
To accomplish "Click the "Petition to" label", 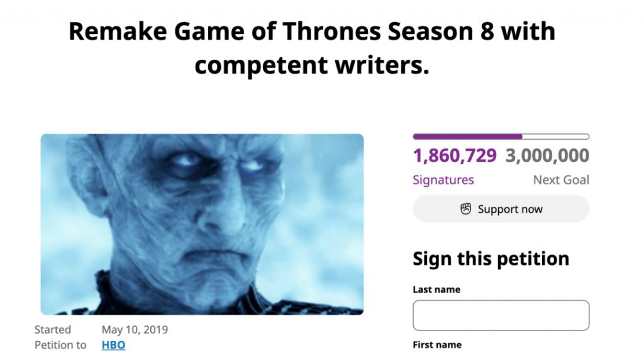I will 60,345.
